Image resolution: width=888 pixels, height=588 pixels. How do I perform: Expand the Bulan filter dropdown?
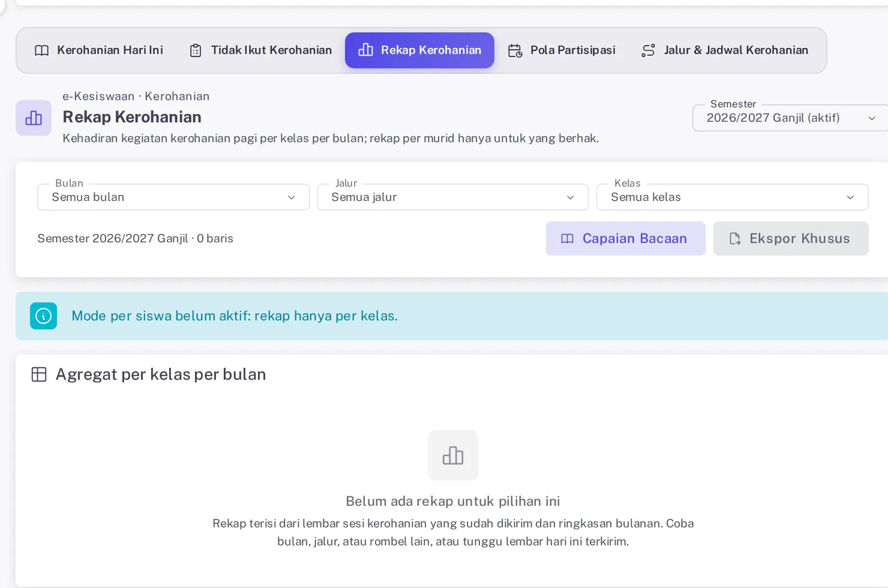(x=173, y=197)
